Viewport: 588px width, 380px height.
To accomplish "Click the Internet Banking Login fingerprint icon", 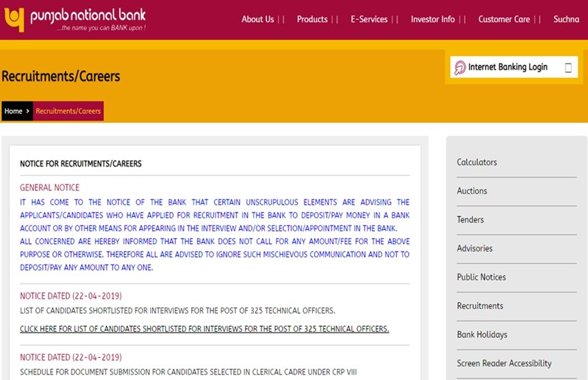I will 460,68.
